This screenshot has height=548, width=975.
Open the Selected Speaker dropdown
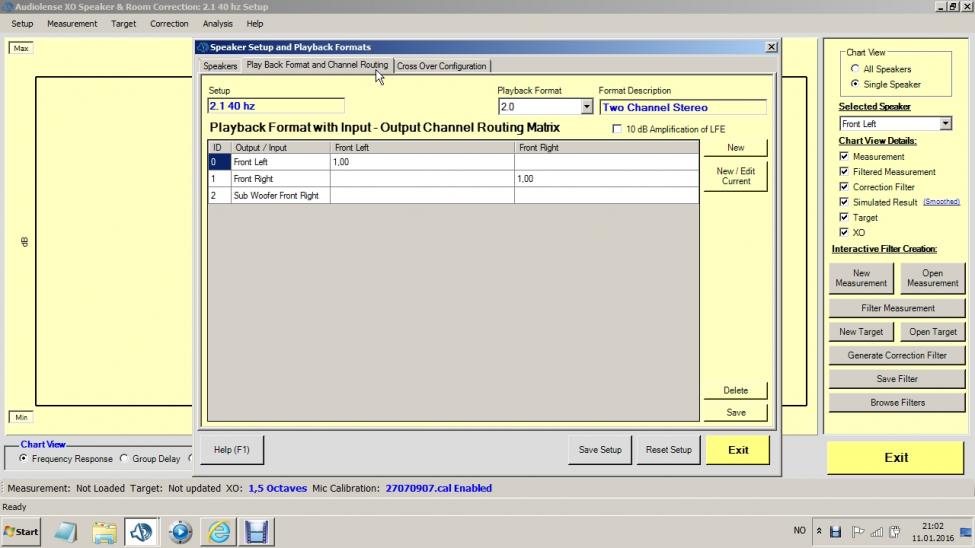tap(945, 123)
